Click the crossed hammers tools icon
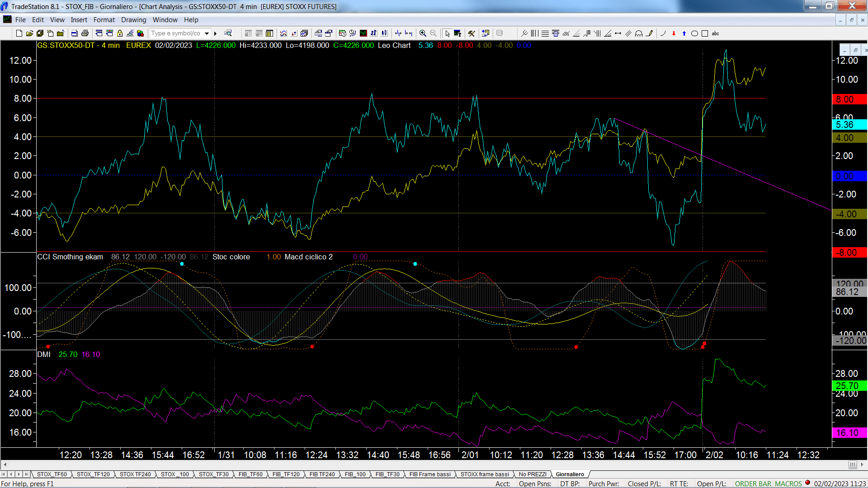Viewport: 868px width, 488px height. pos(472,33)
